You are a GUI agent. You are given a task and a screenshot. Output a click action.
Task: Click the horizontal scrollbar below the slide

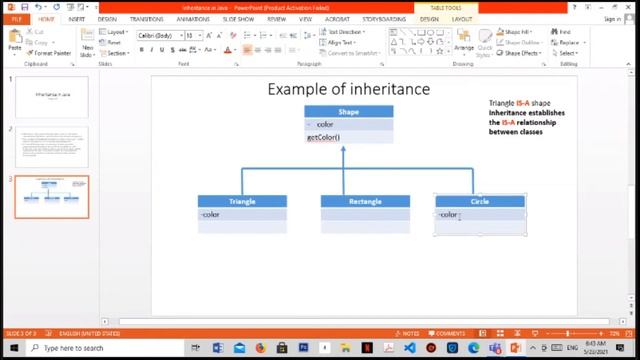click(364, 322)
